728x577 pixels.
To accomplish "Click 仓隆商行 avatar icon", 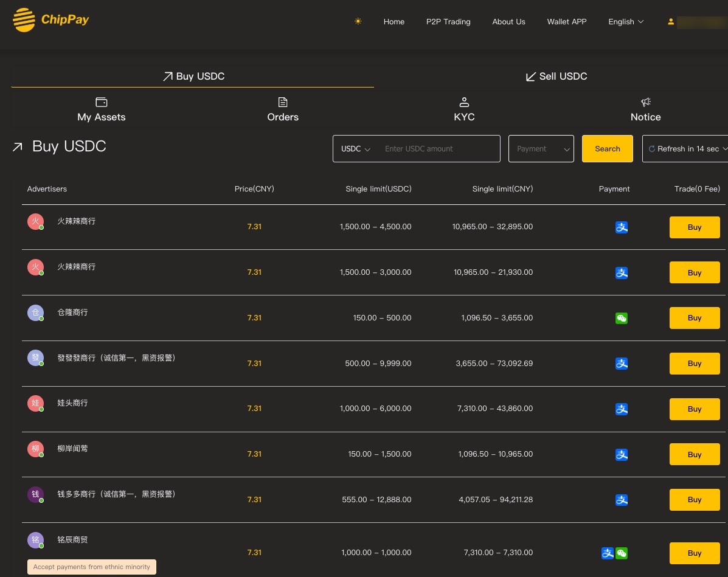I will (x=36, y=313).
